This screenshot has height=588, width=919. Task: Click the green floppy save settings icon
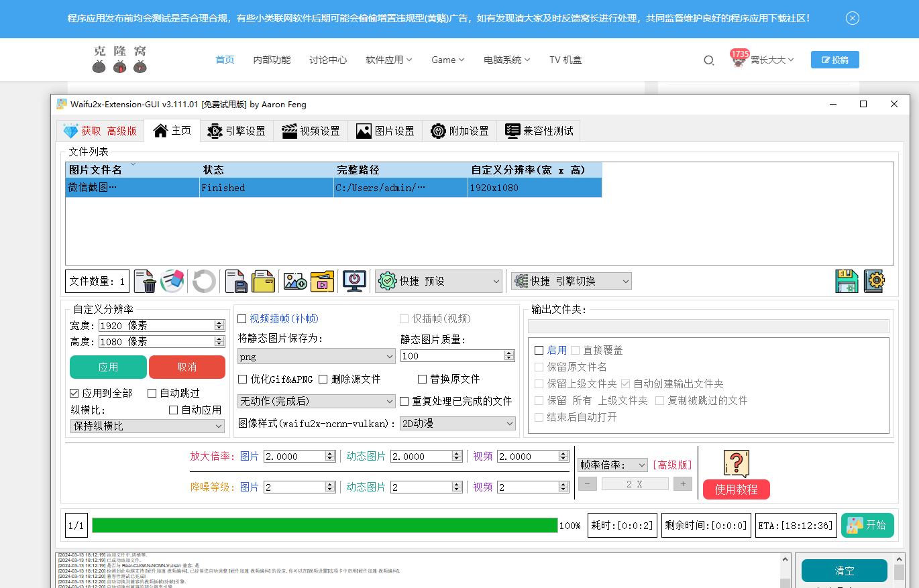coord(847,281)
